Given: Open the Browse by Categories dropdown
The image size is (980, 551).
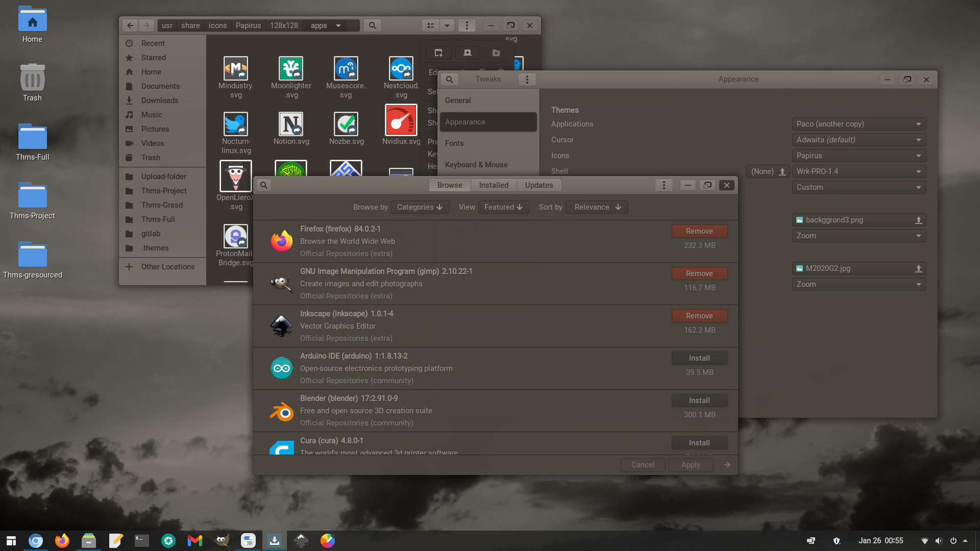Looking at the screenshot, I should click(420, 207).
